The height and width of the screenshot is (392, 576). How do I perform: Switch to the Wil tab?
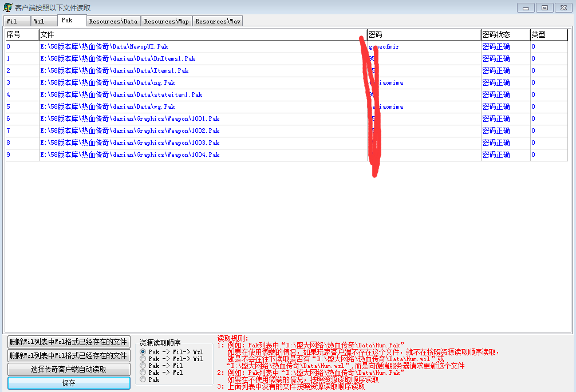(x=16, y=21)
